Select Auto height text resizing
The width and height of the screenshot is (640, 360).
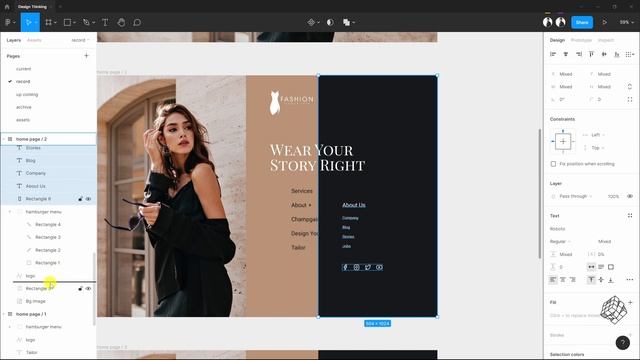[x=601, y=267]
